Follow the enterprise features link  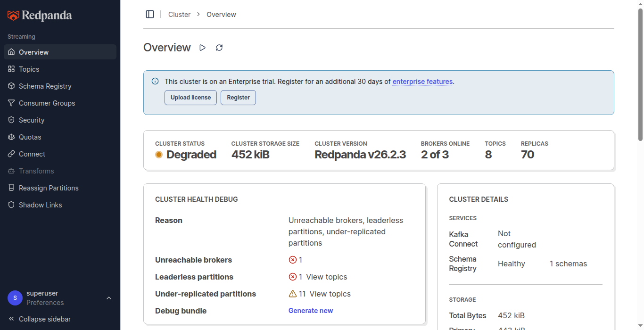(422, 82)
